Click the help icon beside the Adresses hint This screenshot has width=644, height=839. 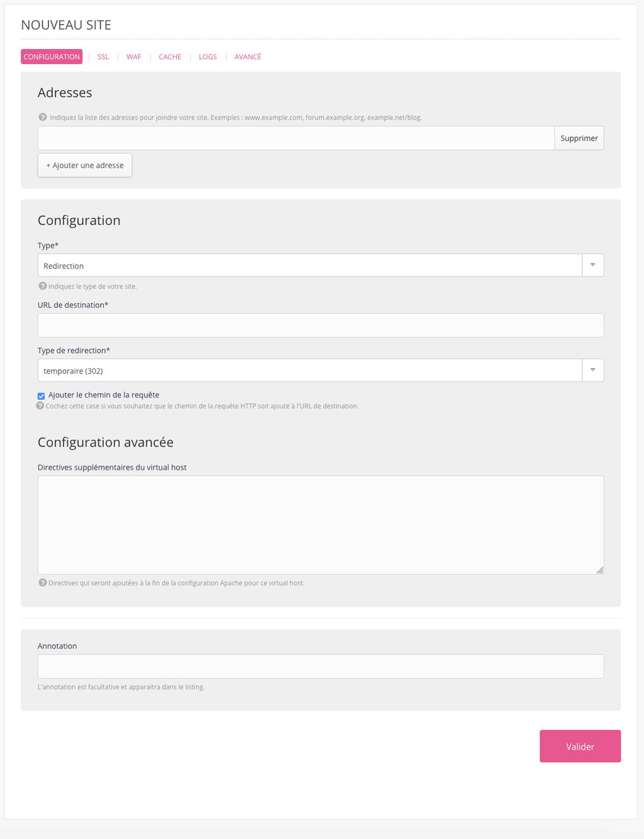coord(43,117)
